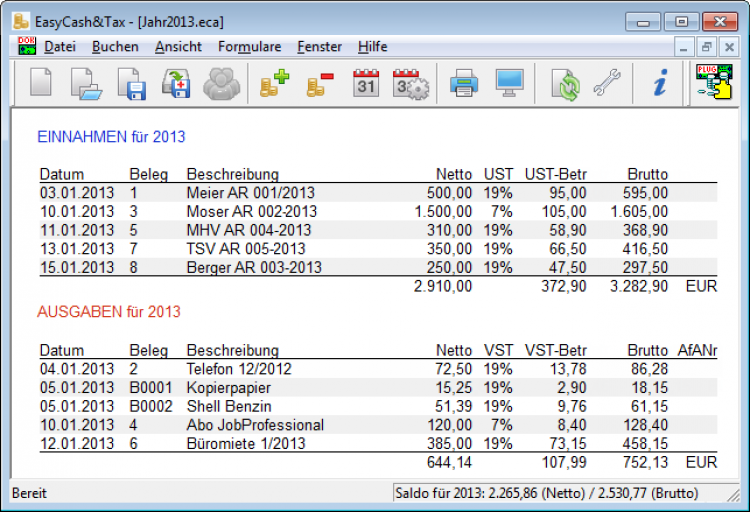The image size is (750, 512).
Task: Click the calendar 31 icon
Action: pos(367,84)
